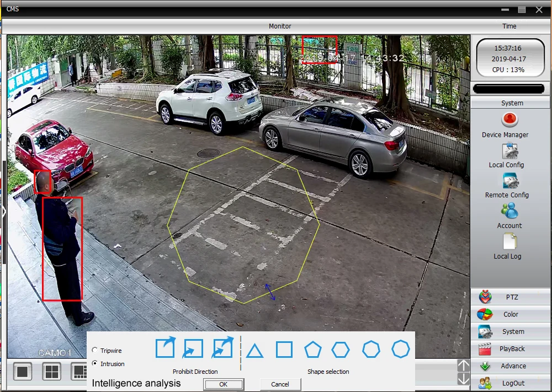The height and width of the screenshot is (392, 552).
Task: Click the CAM01 camera label
Action: [x=54, y=353]
